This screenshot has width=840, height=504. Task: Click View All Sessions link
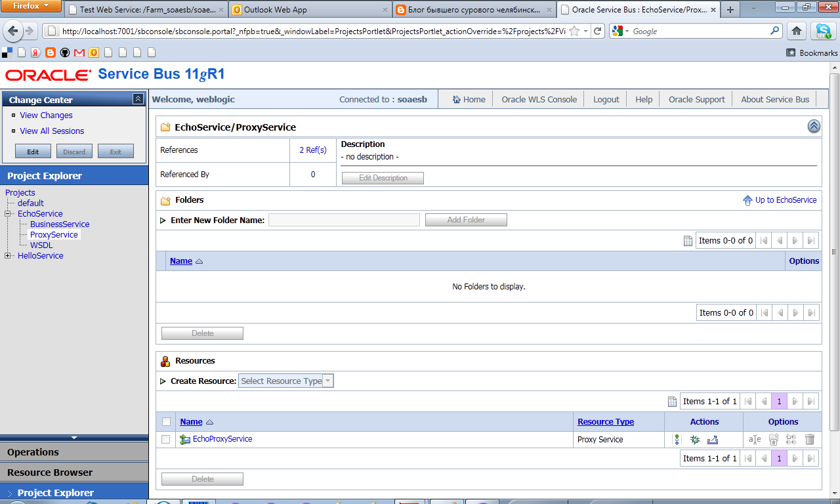click(52, 131)
